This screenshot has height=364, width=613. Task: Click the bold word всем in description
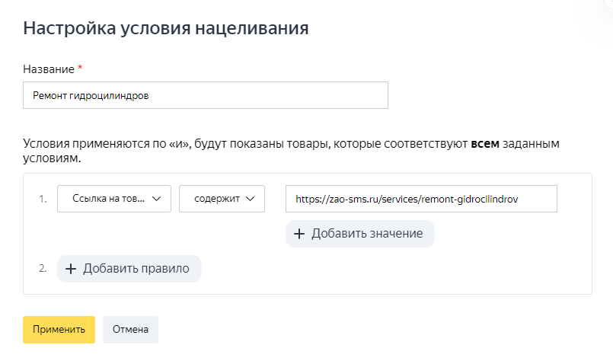[485, 144]
